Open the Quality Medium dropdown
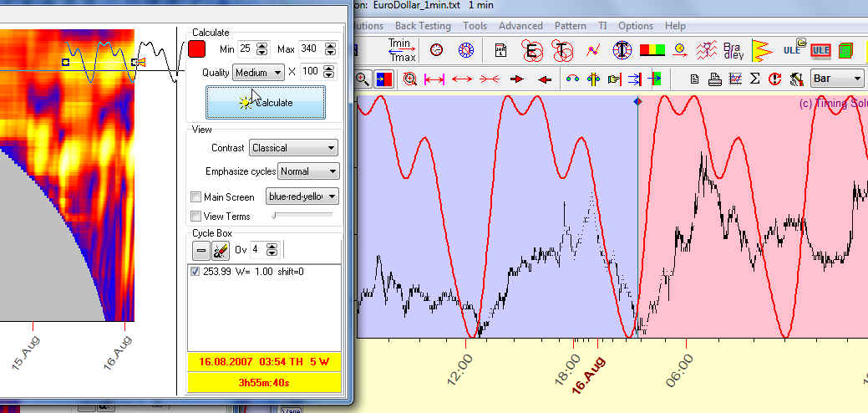Screen dimensions: 868x413 click(x=259, y=72)
